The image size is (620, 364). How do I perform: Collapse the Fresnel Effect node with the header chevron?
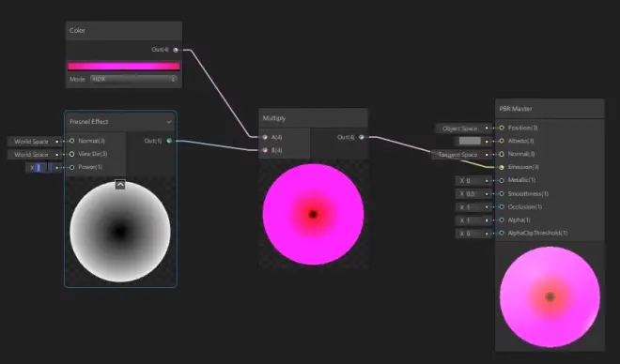pyautogui.click(x=169, y=122)
